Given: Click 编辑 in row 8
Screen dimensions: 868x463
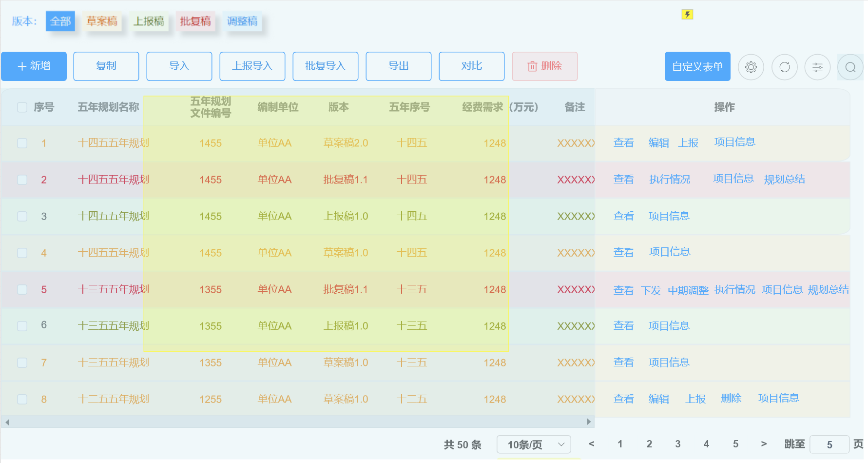Looking at the screenshot, I should [659, 399].
